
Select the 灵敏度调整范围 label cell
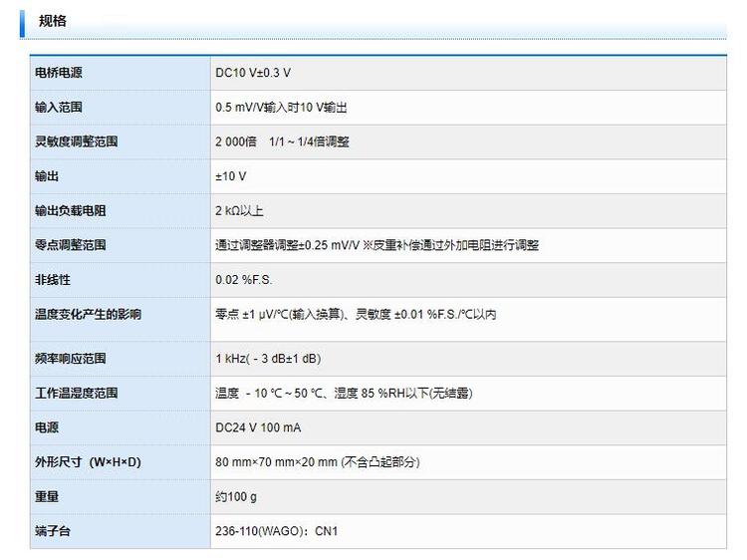(77, 141)
